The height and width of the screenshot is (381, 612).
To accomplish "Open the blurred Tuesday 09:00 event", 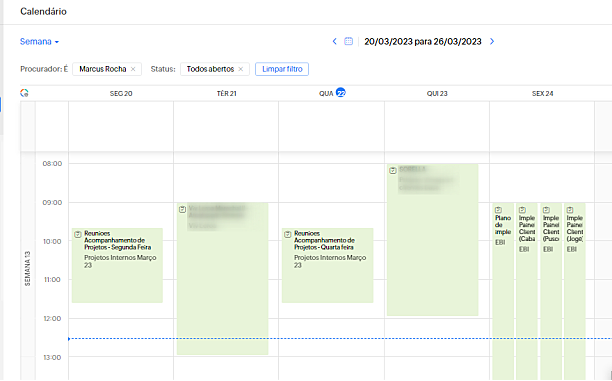I will pyautogui.click(x=222, y=278).
